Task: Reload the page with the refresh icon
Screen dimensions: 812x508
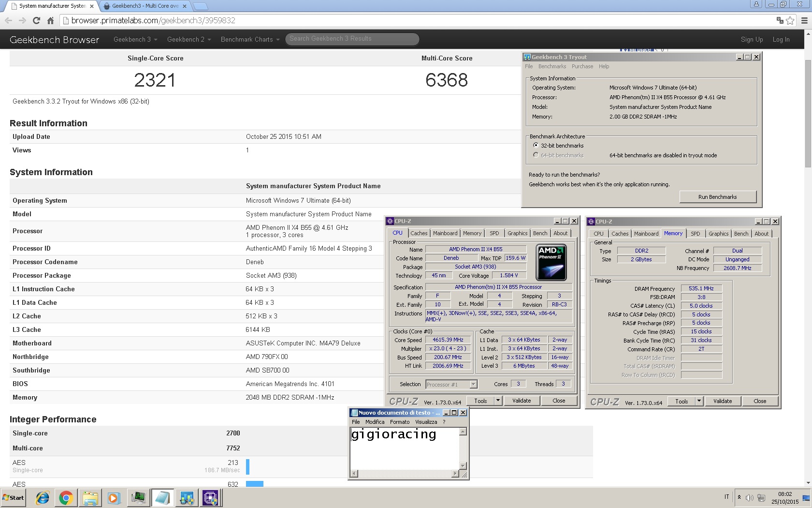Action: 36,20
